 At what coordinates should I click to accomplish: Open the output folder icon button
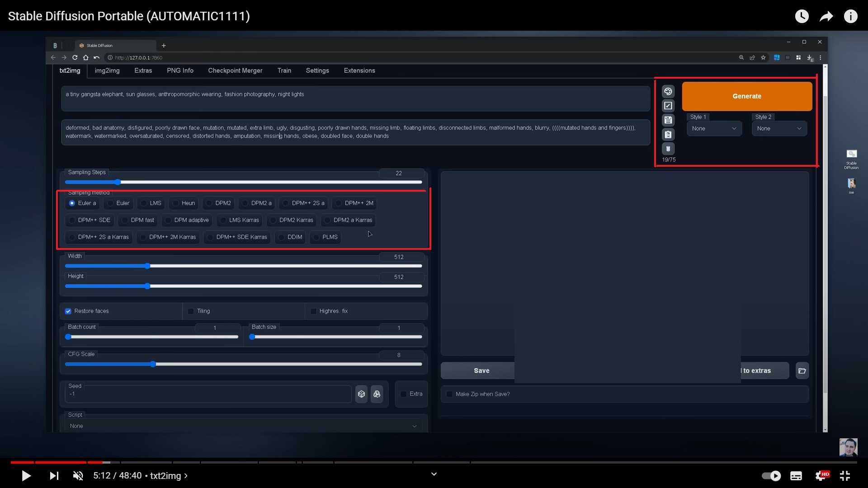(802, 371)
